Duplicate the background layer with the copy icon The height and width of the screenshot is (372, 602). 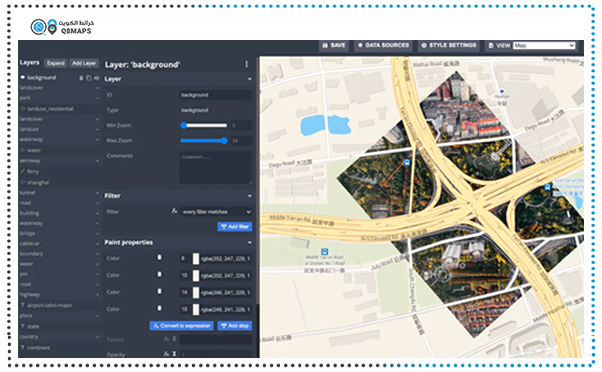click(89, 78)
